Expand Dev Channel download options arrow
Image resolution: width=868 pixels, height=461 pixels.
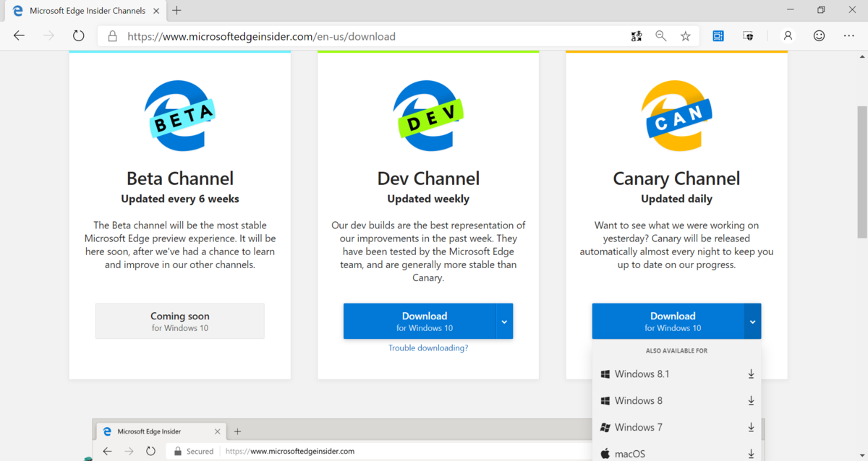pos(504,321)
